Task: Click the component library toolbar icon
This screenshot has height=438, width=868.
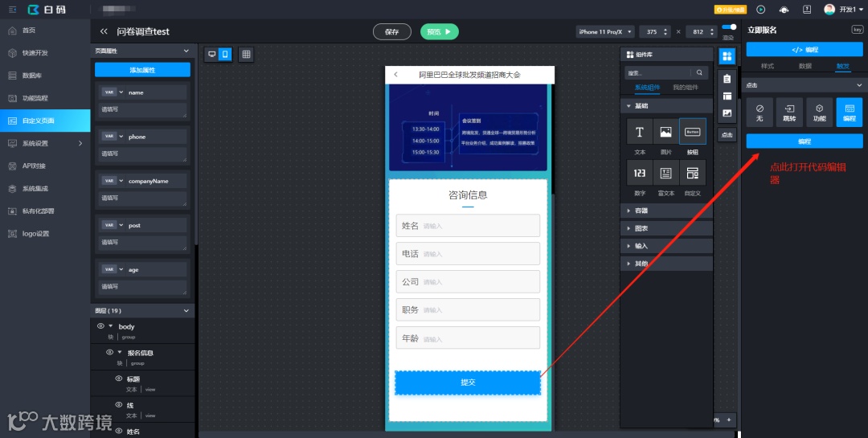Action: [727, 56]
